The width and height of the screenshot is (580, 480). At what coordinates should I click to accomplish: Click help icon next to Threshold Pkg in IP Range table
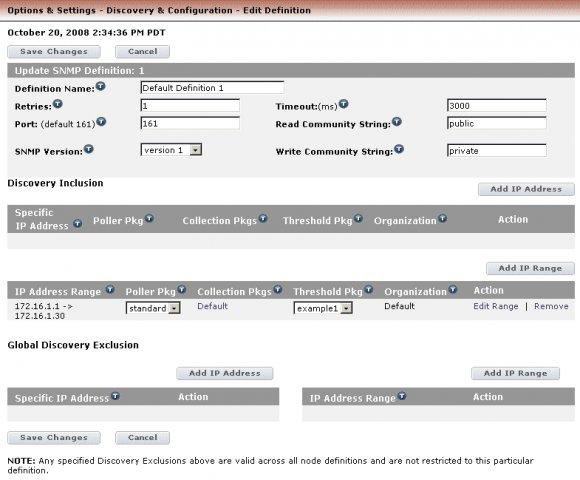368,289
